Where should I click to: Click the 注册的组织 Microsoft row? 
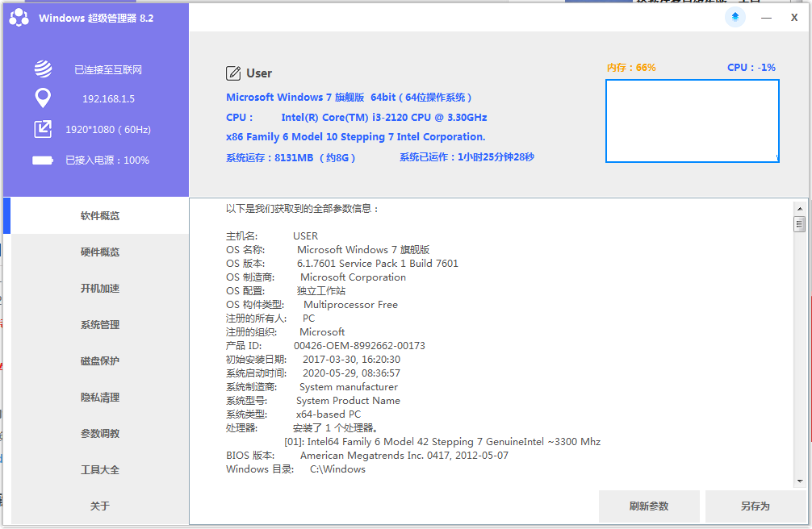click(x=286, y=332)
